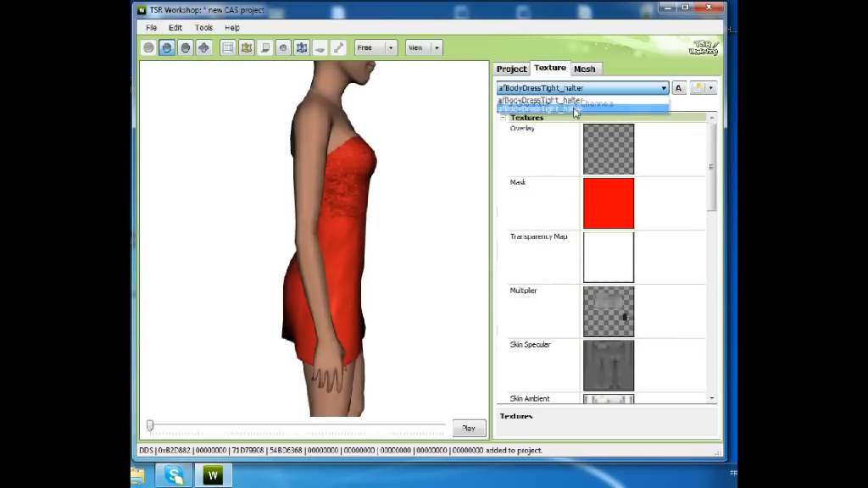The image size is (868, 488).
Task: Open the Tools menu
Action: click(x=203, y=28)
